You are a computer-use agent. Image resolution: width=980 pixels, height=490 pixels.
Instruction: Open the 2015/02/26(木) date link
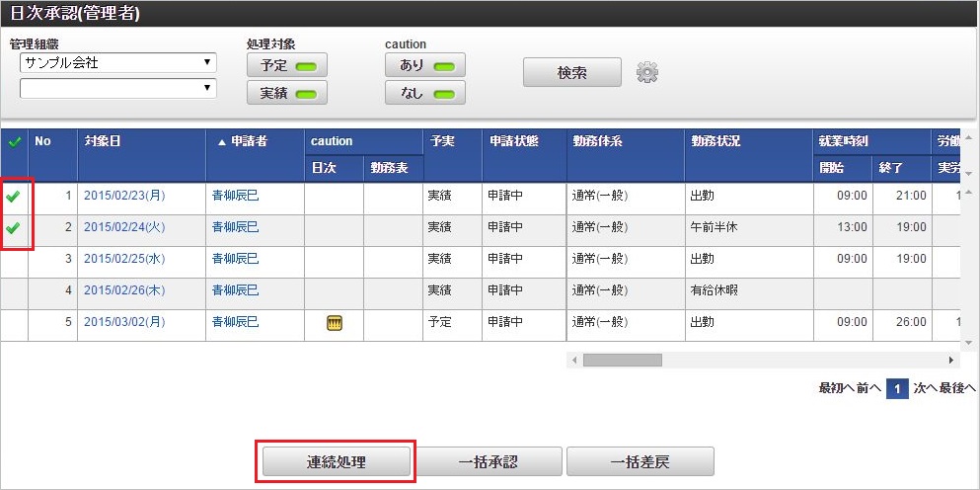(124, 290)
